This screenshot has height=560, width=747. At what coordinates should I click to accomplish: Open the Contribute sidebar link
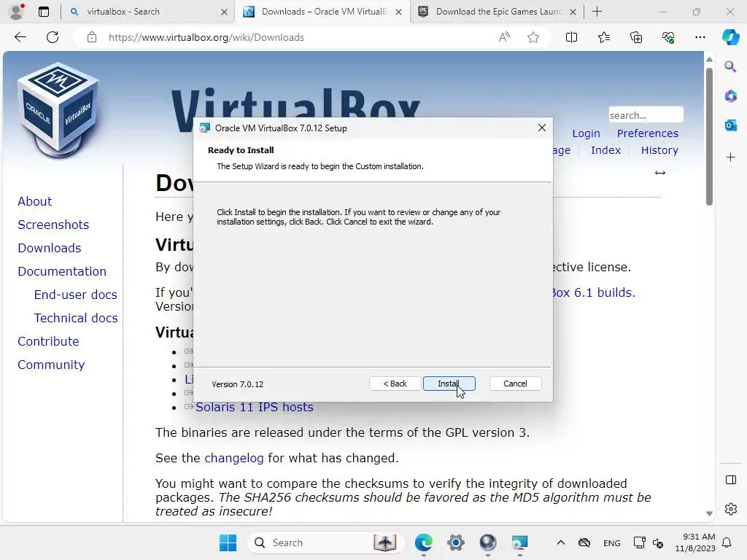tap(48, 341)
